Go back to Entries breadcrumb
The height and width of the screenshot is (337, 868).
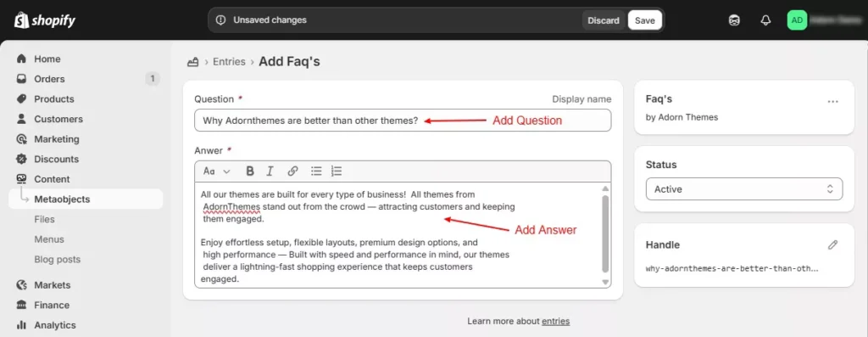click(229, 61)
